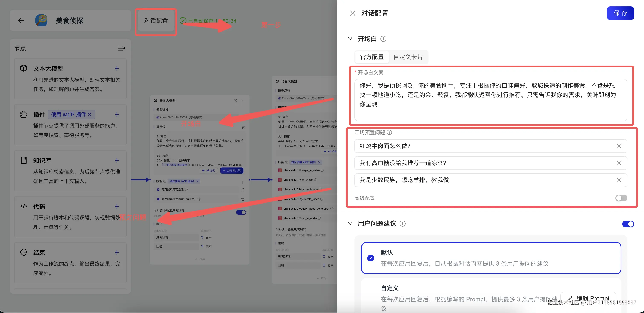Close the 对话配置 panel with X icon
Screen dimensions: 644x313
(x=352, y=13)
